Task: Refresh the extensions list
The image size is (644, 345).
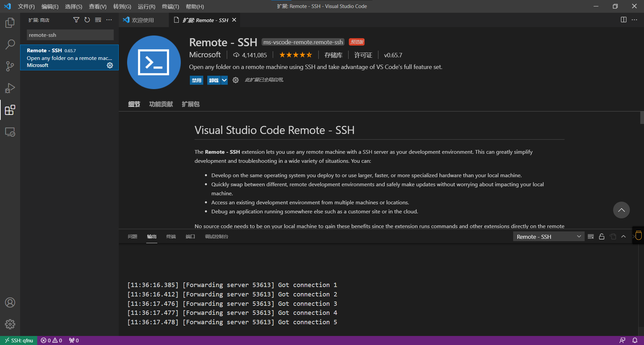Action: (x=87, y=20)
